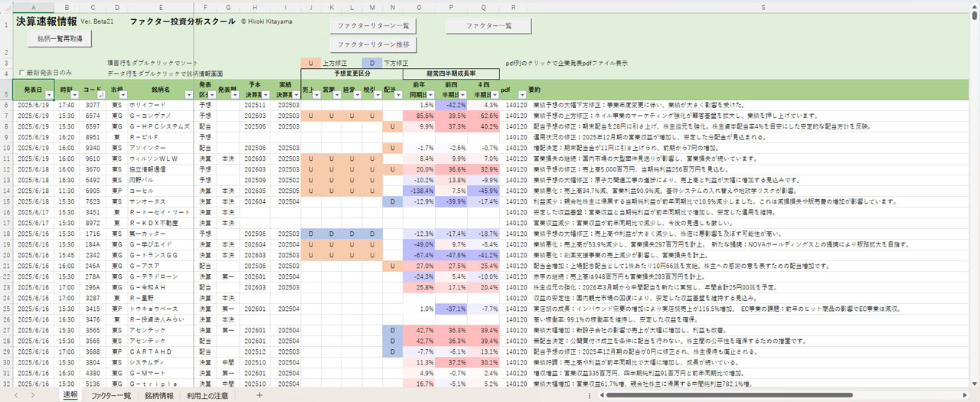This screenshot has width=980, height=402.
Task: Enable the 最新発表日のみ checkbox
Action: tap(22, 72)
